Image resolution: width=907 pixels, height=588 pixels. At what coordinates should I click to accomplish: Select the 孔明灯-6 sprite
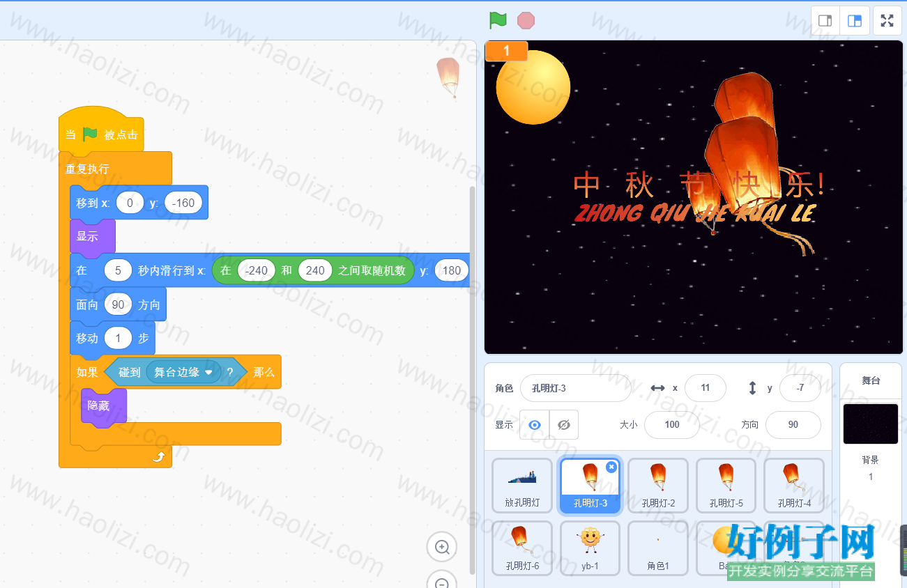(x=522, y=548)
